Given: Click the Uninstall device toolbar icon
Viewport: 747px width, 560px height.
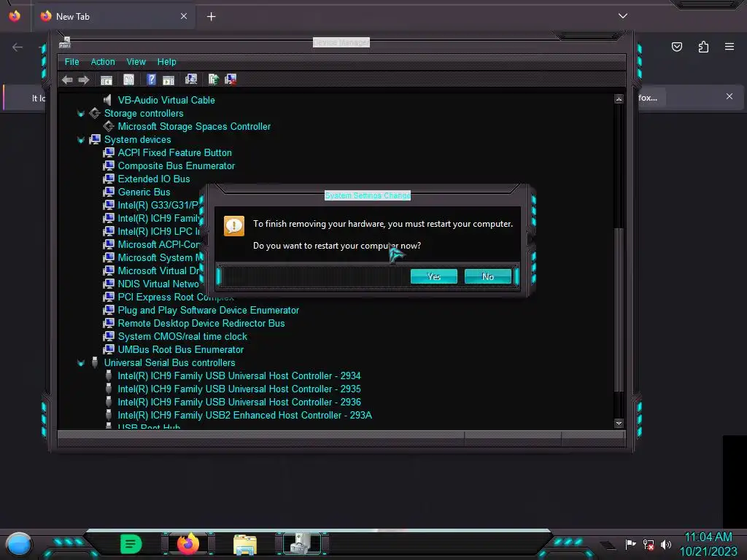Looking at the screenshot, I should [x=231, y=79].
